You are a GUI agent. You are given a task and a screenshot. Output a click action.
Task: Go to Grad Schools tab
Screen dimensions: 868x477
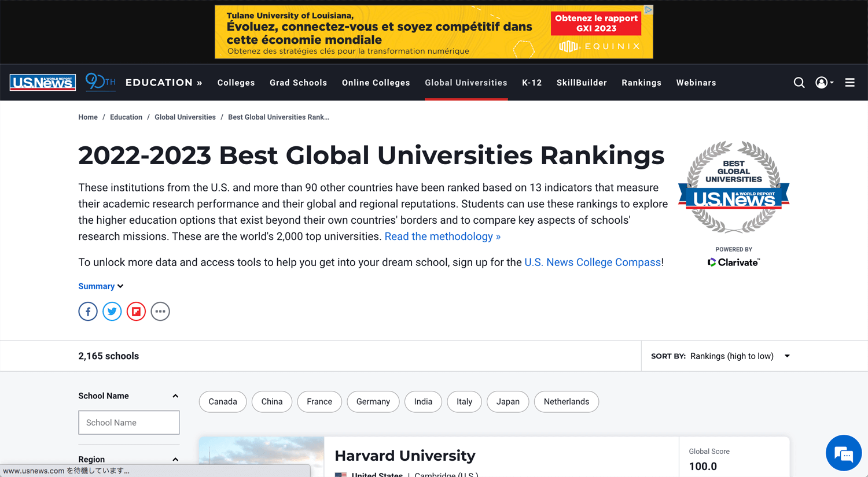pyautogui.click(x=298, y=83)
